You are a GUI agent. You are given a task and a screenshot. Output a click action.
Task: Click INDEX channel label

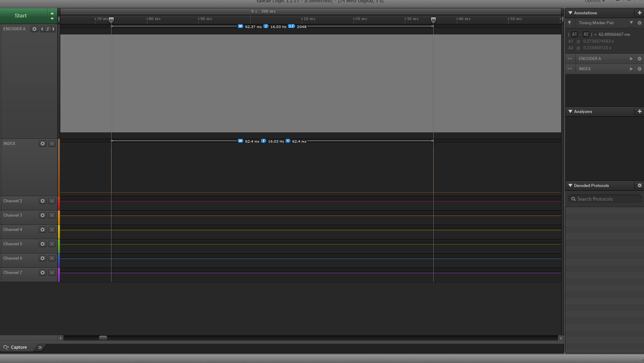pyautogui.click(x=9, y=144)
